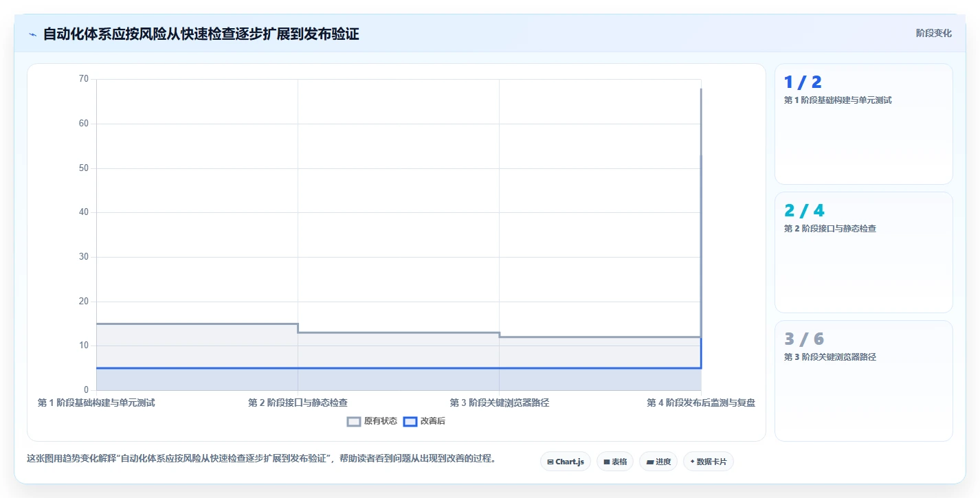The width and height of the screenshot is (980, 498).
Task: Click the gray 原有状态 legend color box
Action: click(354, 421)
